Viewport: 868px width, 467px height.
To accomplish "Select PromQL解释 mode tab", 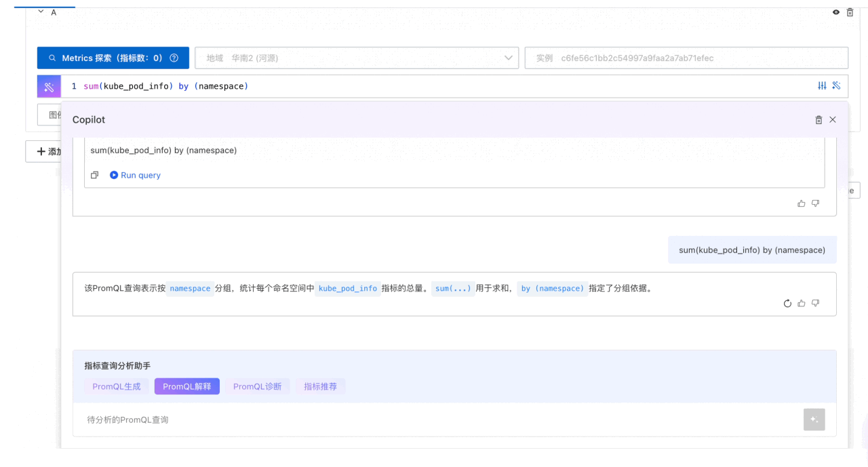I will click(187, 386).
